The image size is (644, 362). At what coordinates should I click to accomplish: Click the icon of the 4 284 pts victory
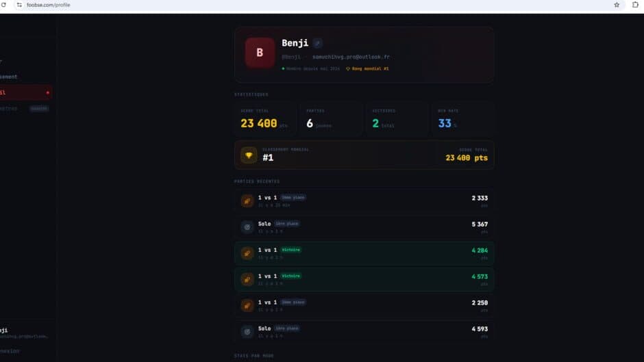coord(247,253)
